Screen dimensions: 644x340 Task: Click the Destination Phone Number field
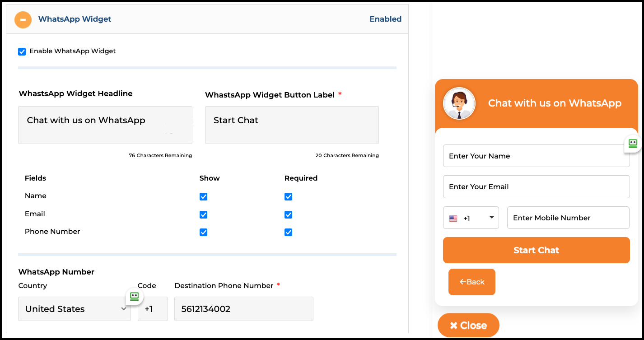coord(243,309)
